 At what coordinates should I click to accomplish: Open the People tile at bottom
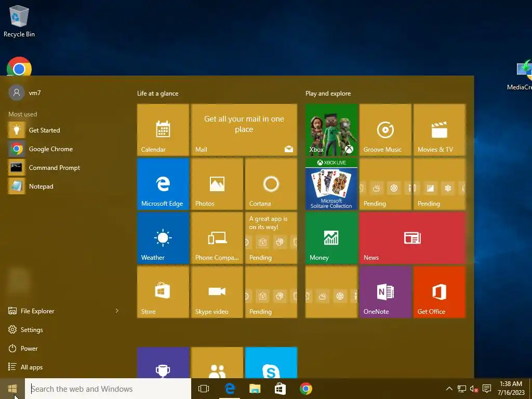(x=217, y=362)
